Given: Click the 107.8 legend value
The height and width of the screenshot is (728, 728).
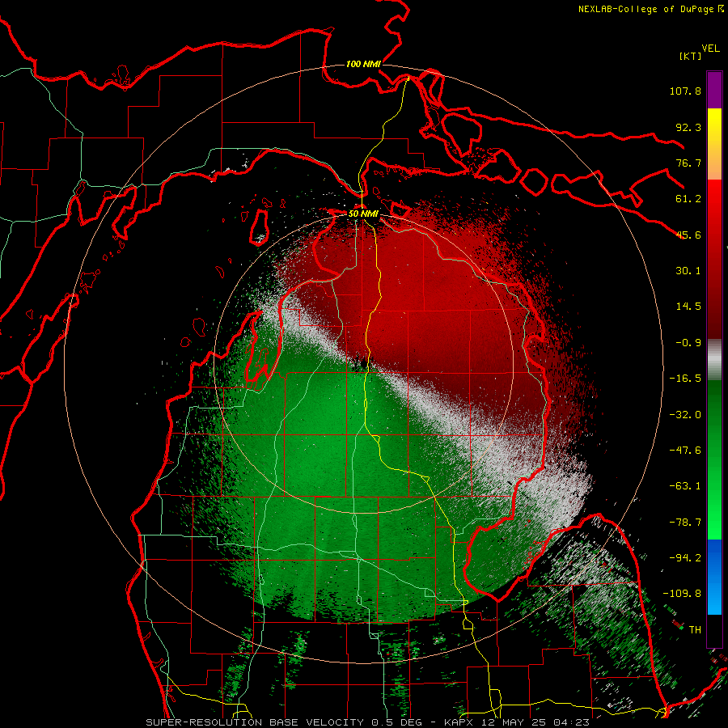Looking at the screenshot, I should [x=685, y=91].
